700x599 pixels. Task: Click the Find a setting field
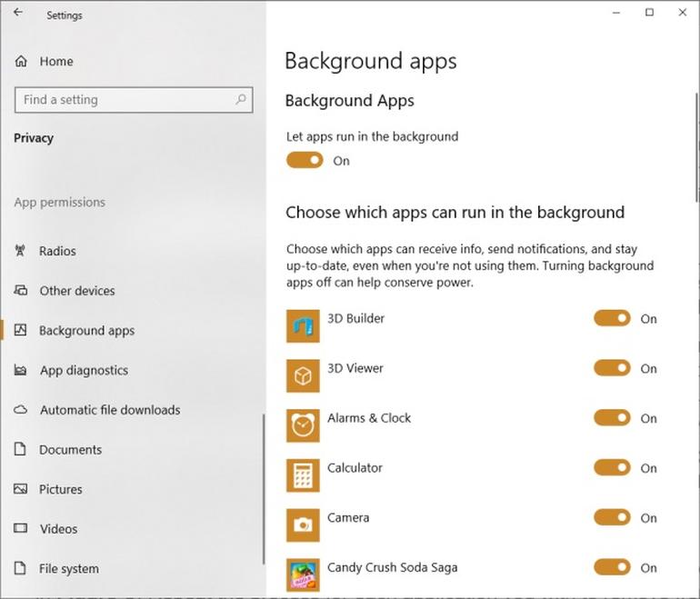click(x=134, y=100)
